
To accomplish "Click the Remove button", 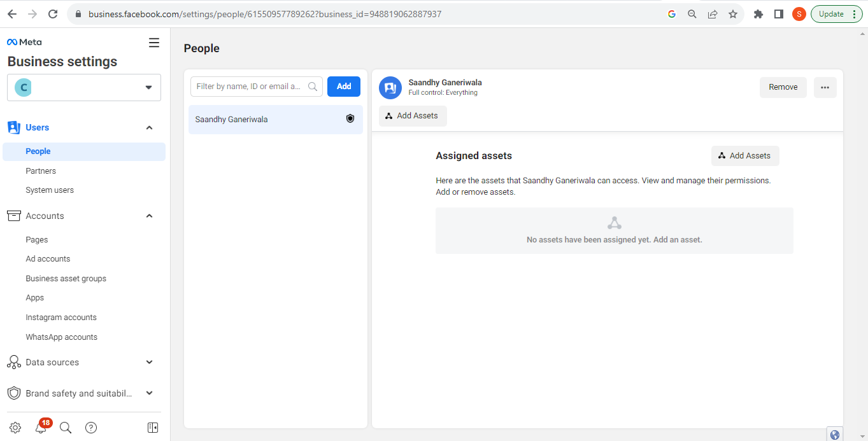I will point(783,87).
